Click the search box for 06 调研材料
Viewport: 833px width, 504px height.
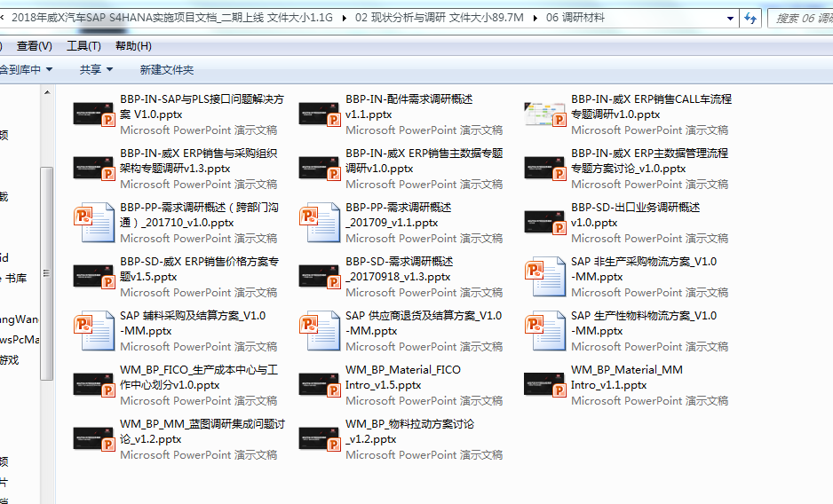pos(799,18)
